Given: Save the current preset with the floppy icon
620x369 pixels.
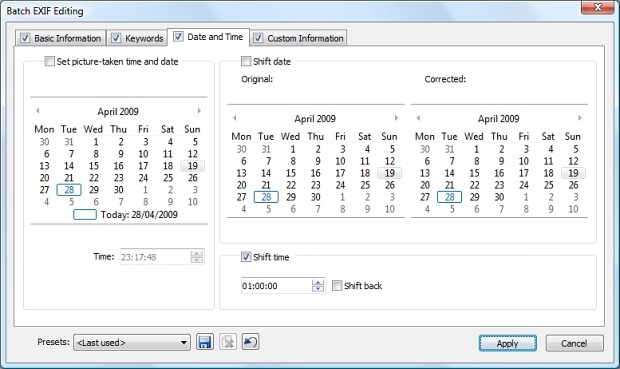Looking at the screenshot, I should 205,342.
